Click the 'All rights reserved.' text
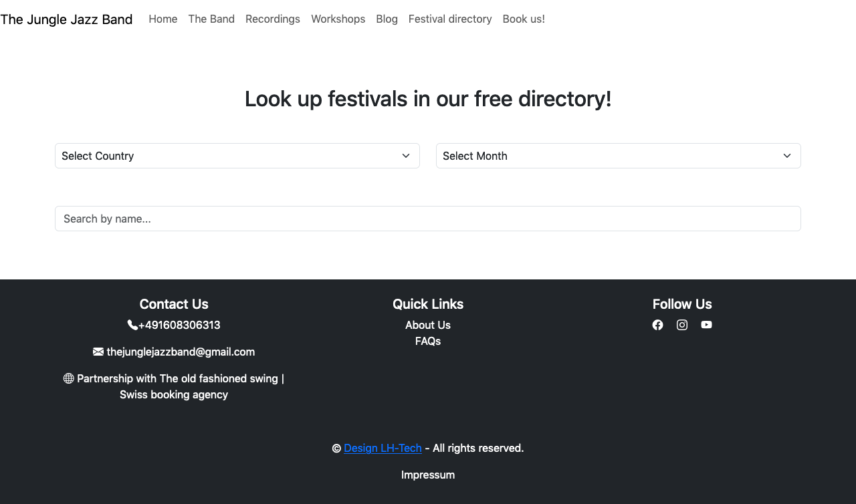The height and width of the screenshot is (504, 856). [478, 448]
